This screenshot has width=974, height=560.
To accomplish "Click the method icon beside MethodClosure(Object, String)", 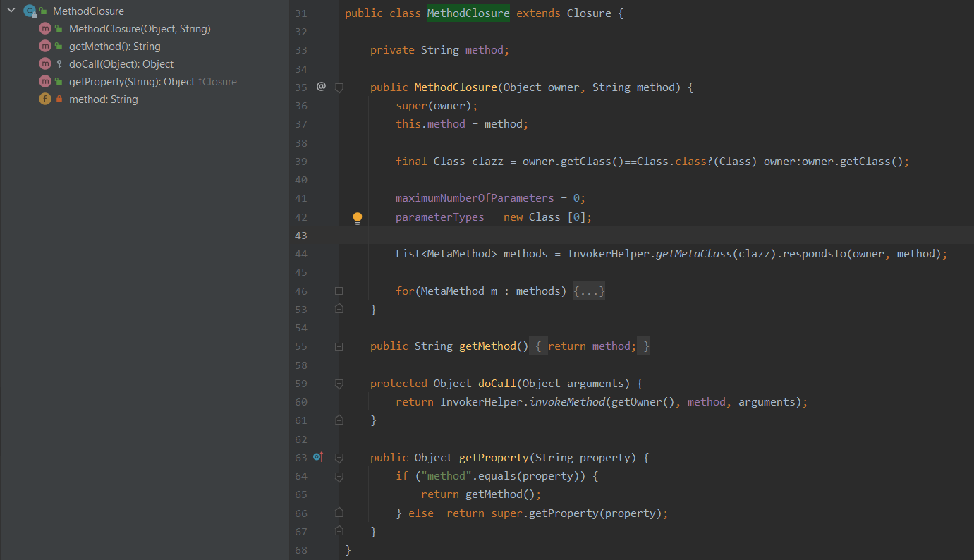I will [45, 29].
